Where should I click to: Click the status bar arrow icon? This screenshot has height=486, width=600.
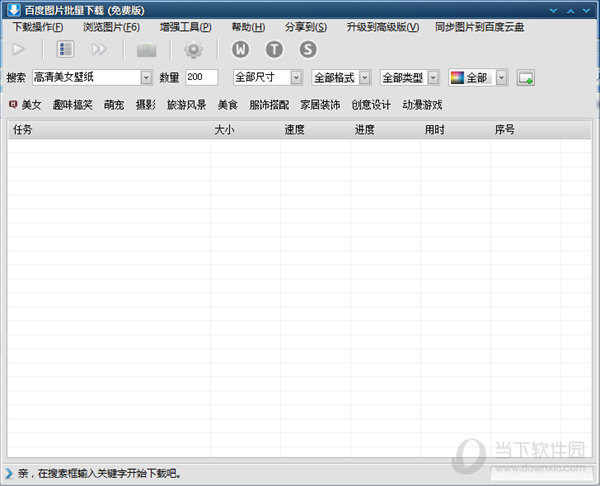[9, 473]
